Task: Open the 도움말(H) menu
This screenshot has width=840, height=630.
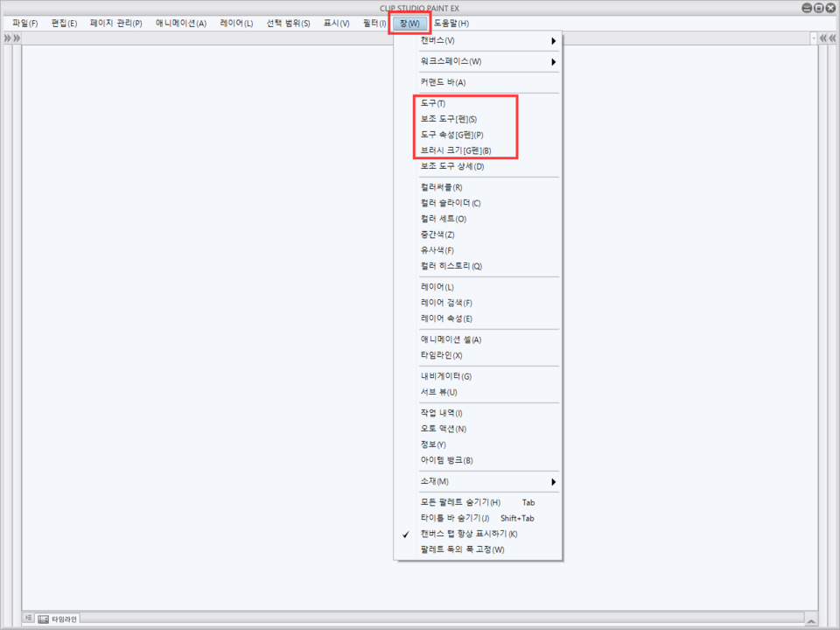Action: 451,24
